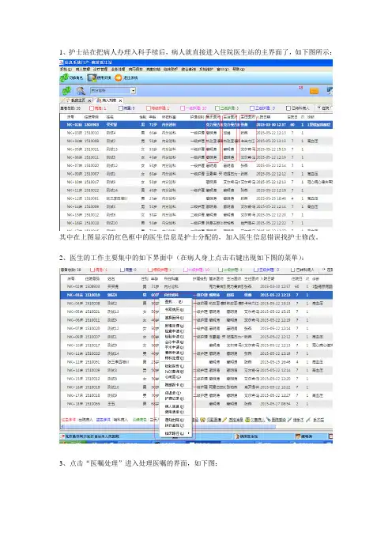This screenshot has height=555, width=392.
Task: Click the magnifier search icon beside the department combo
Action: [81, 91]
